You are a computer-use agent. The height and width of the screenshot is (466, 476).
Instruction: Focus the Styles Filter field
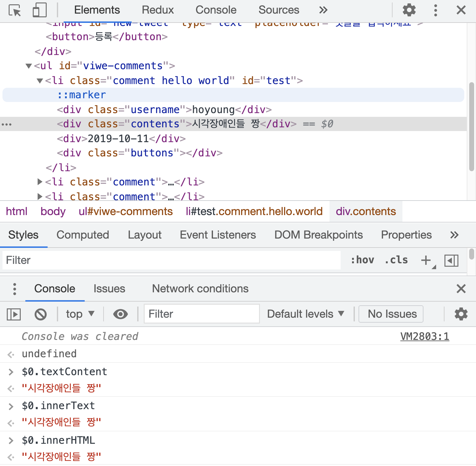tap(172, 260)
